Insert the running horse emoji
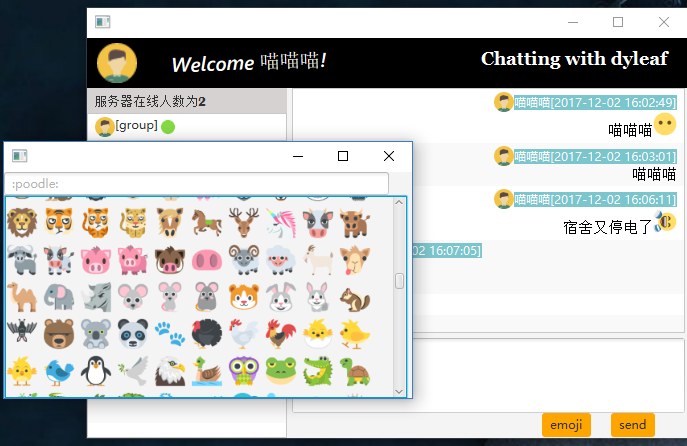 [207, 223]
